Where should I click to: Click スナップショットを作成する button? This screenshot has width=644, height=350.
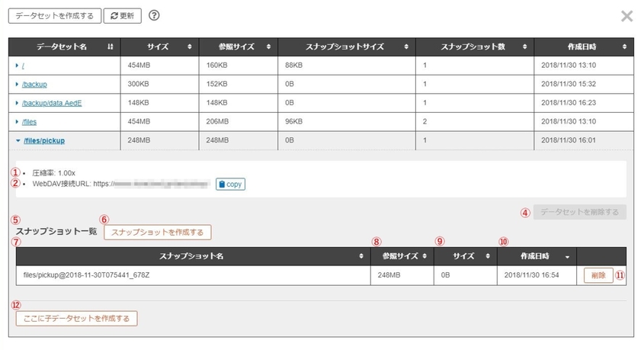157,233
